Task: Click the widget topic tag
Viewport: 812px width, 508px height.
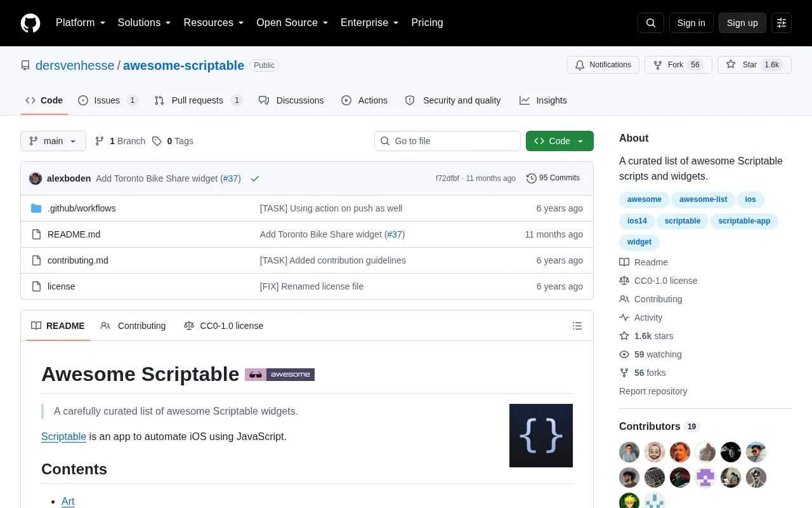Action: [x=639, y=242]
